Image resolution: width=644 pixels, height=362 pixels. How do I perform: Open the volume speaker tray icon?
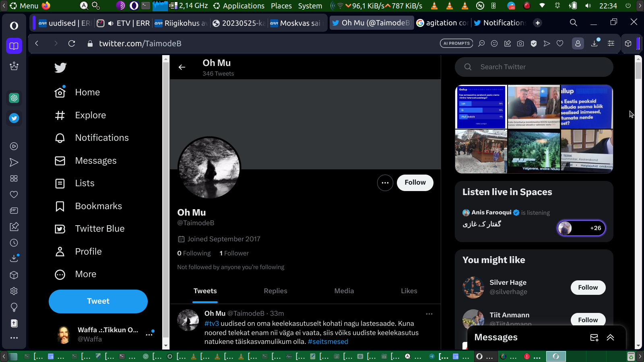[x=588, y=6]
